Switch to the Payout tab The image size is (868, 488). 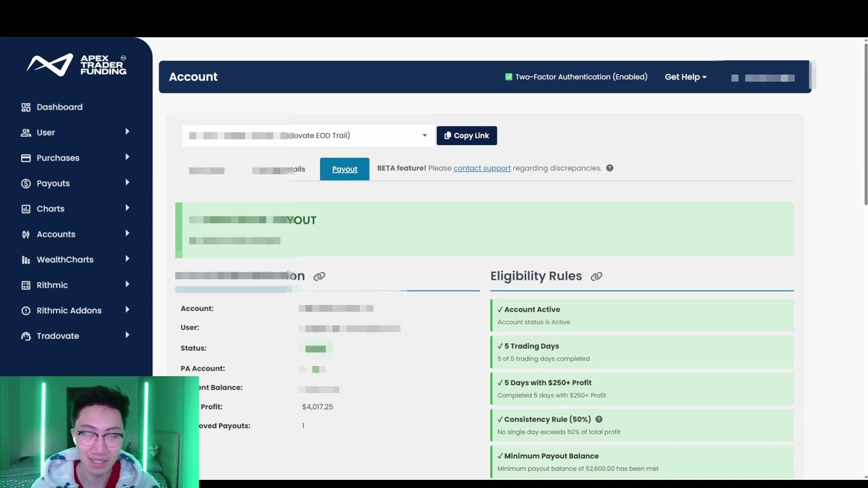coord(344,169)
